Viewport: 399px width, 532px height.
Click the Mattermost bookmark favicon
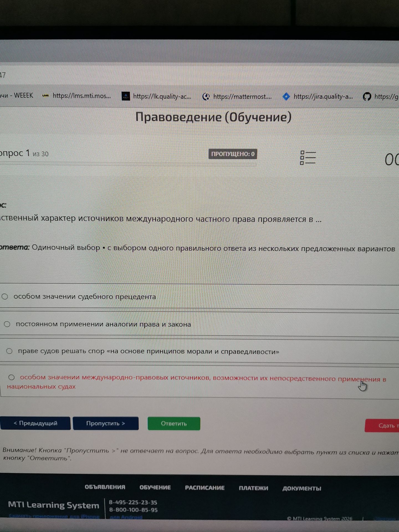coord(206,96)
